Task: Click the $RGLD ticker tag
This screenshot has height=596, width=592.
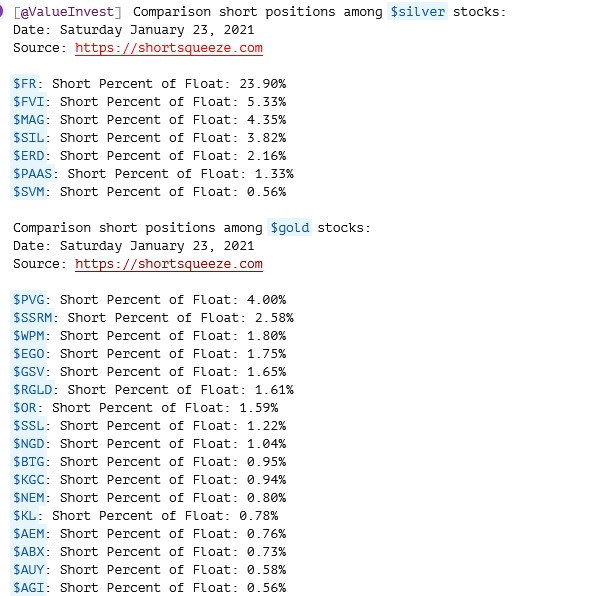Action: pyautogui.click(x=32, y=390)
